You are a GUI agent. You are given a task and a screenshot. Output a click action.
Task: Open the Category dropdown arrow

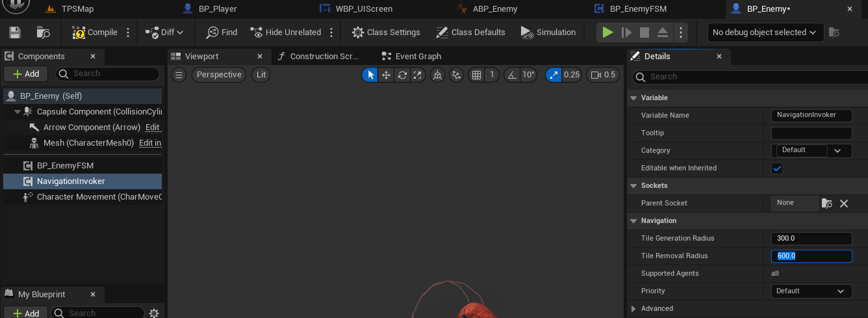click(838, 150)
